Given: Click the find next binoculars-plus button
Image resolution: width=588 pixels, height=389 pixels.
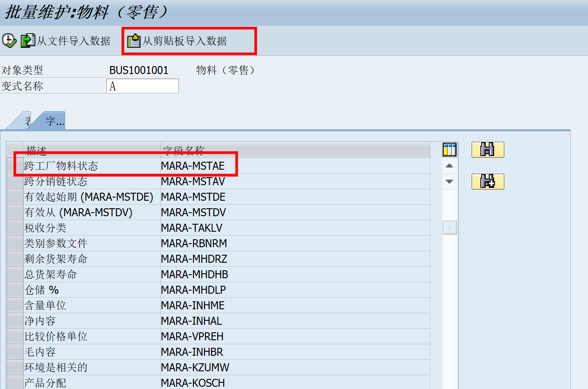Looking at the screenshot, I should (487, 182).
